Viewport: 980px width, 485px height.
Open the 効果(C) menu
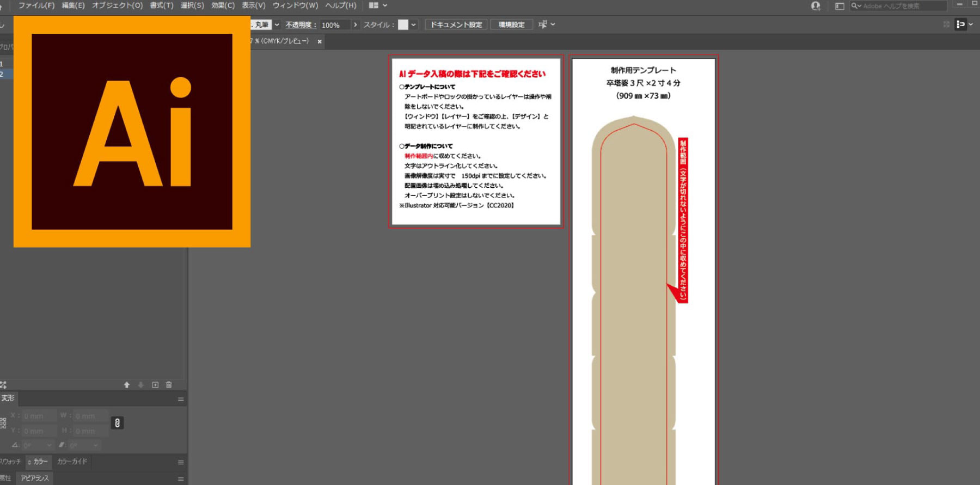tap(223, 5)
